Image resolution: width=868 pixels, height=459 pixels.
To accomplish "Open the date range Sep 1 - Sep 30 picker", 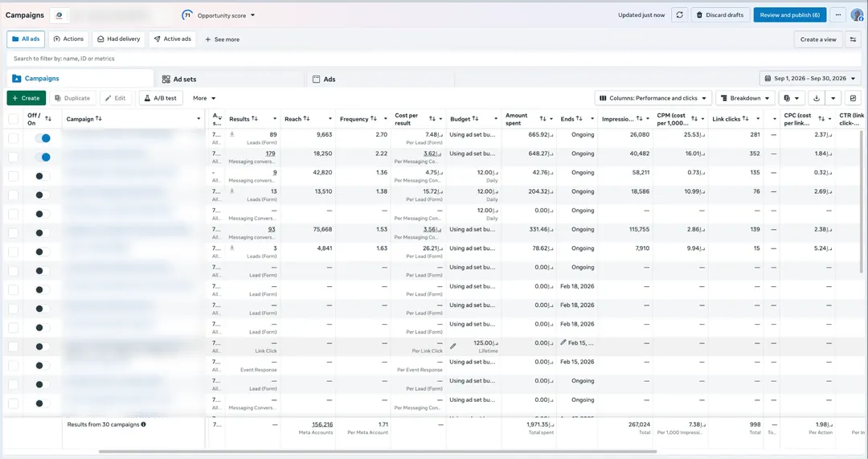I will point(810,79).
